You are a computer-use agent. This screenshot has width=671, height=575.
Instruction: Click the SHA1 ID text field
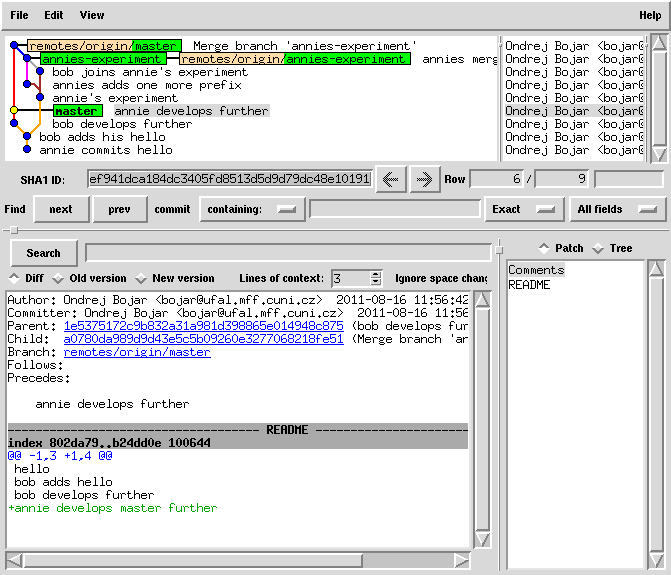(x=229, y=180)
